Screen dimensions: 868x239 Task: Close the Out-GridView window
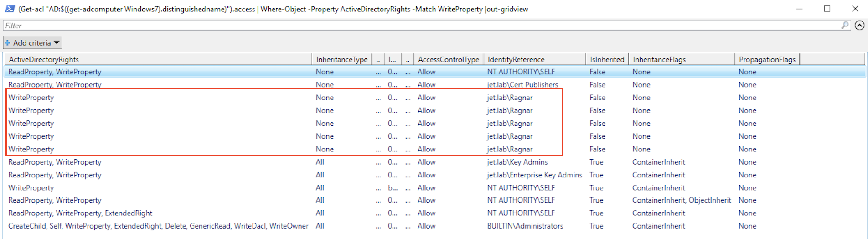pyautogui.click(x=855, y=9)
